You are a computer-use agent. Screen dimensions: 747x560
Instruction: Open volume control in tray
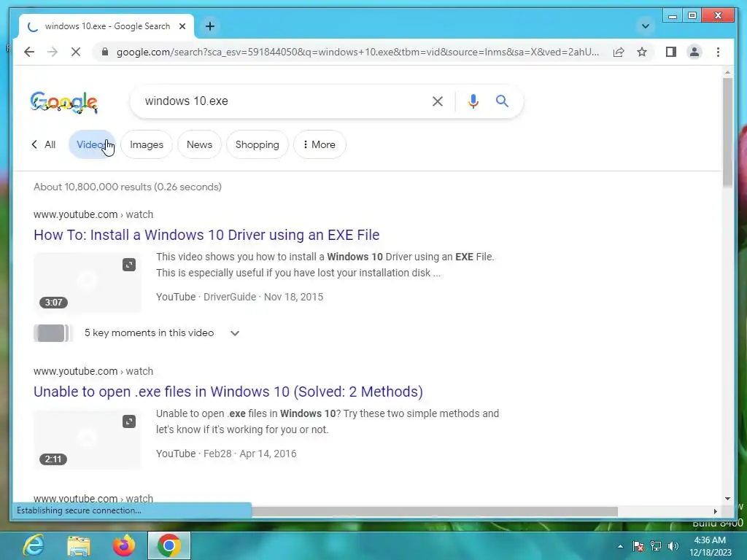(673, 546)
